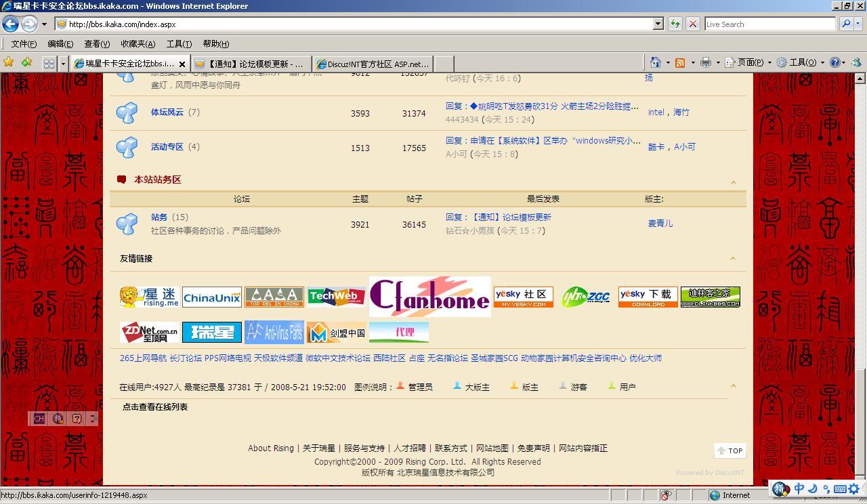Viewport: 867px width, 504px height.
Task: Click the Print icon in command bar
Action: 705,62
